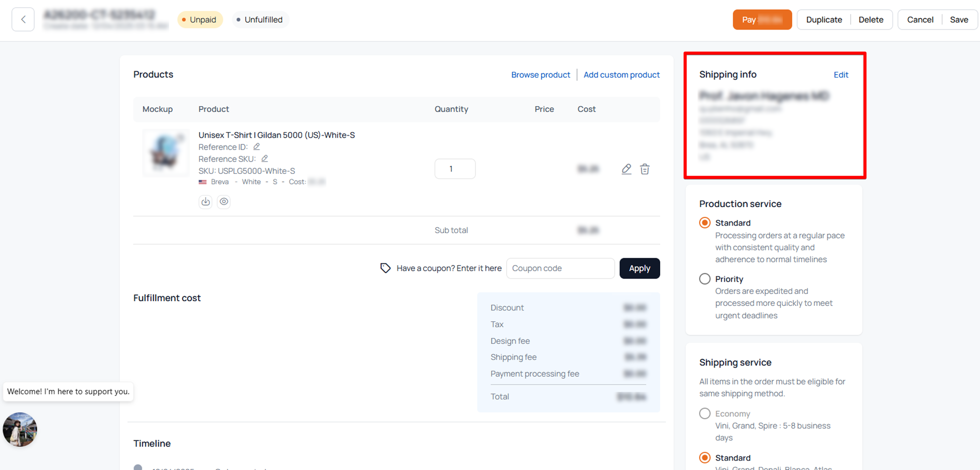This screenshot has width=980, height=470.
Task: Click the Browse product link
Action: (540, 75)
